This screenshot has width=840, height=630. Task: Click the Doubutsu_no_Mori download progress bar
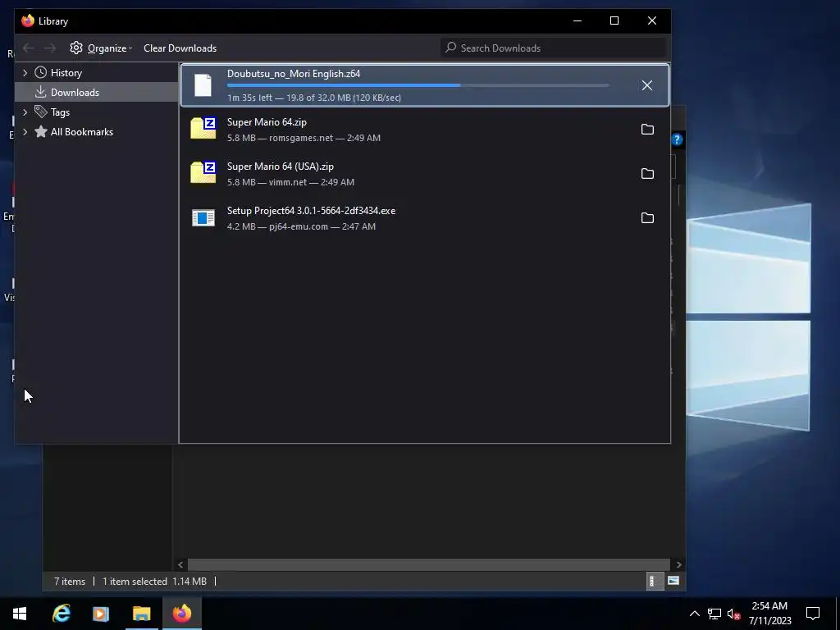point(418,85)
